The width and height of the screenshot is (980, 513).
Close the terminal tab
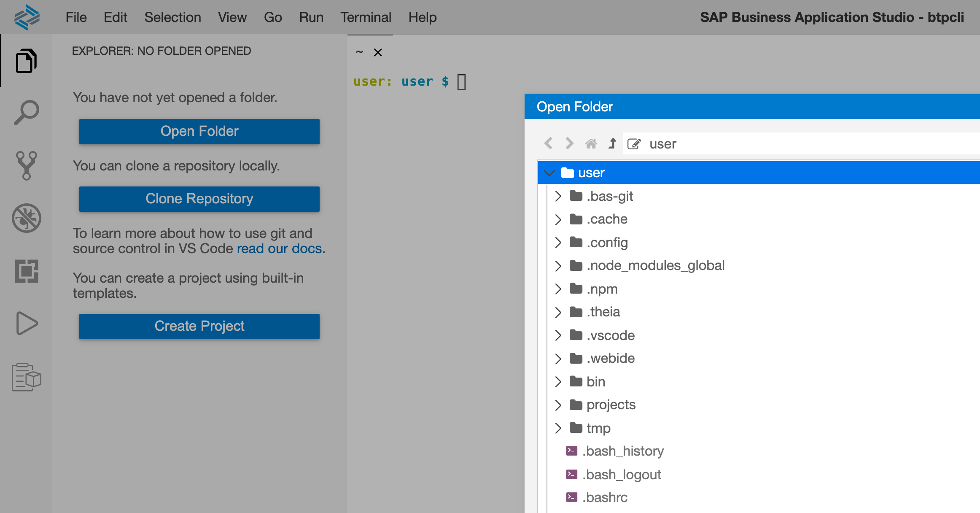pyautogui.click(x=378, y=52)
